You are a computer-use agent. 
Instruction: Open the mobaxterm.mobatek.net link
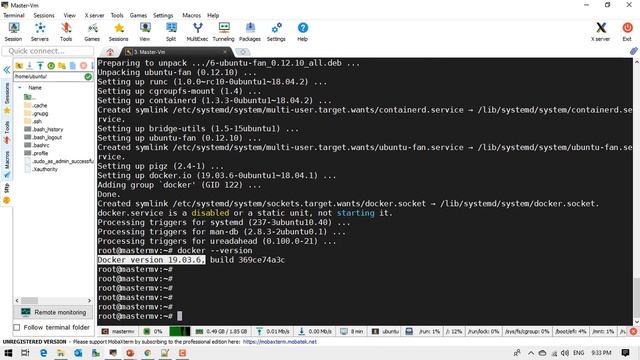pyautogui.click(x=280, y=342)
